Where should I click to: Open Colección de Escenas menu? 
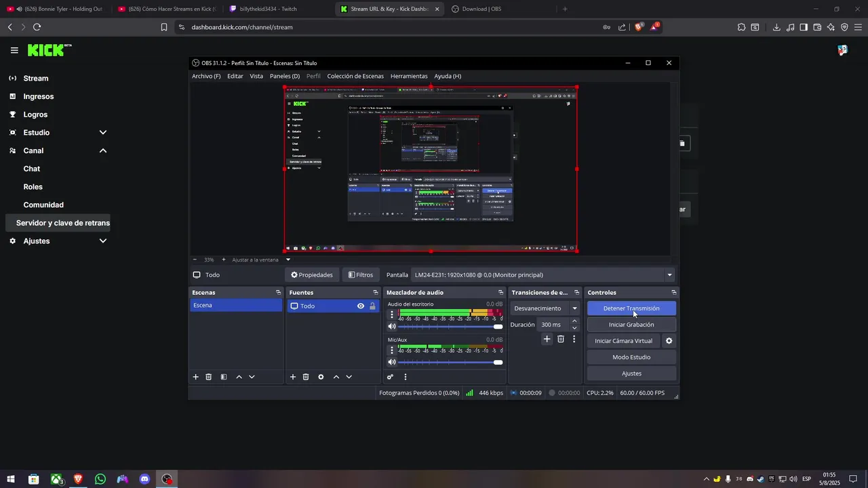click(x=355, y=76)
